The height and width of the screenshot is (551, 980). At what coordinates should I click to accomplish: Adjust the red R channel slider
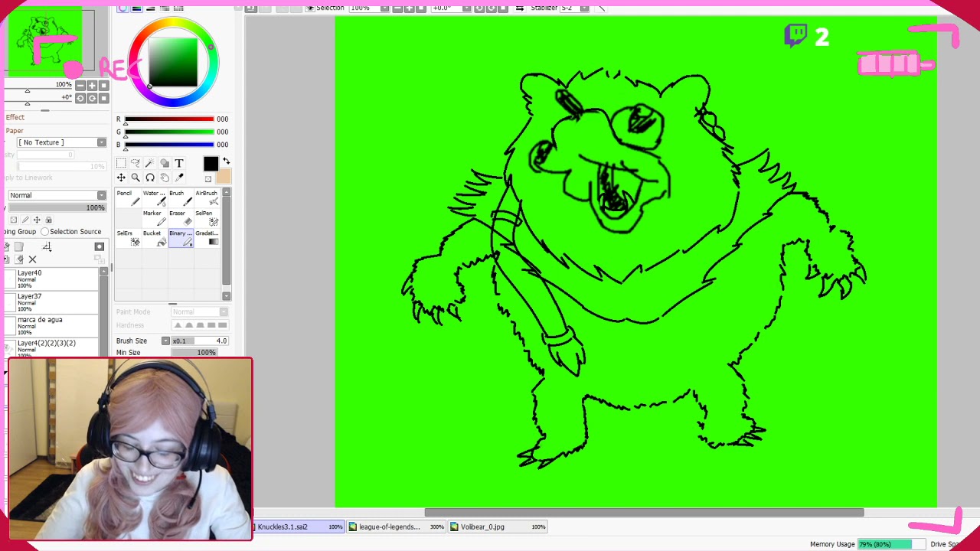click(x=169, y=119)
